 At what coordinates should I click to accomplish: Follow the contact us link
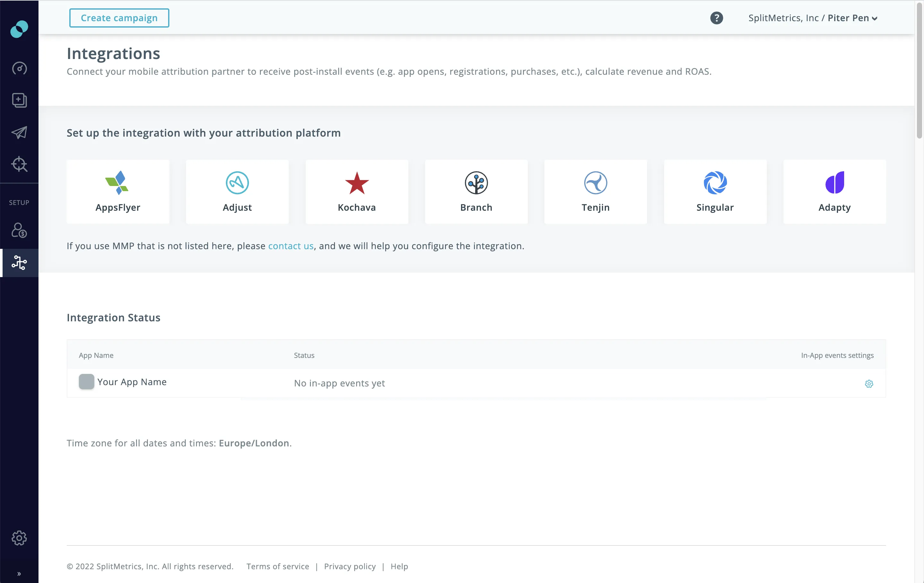[290, 246]
